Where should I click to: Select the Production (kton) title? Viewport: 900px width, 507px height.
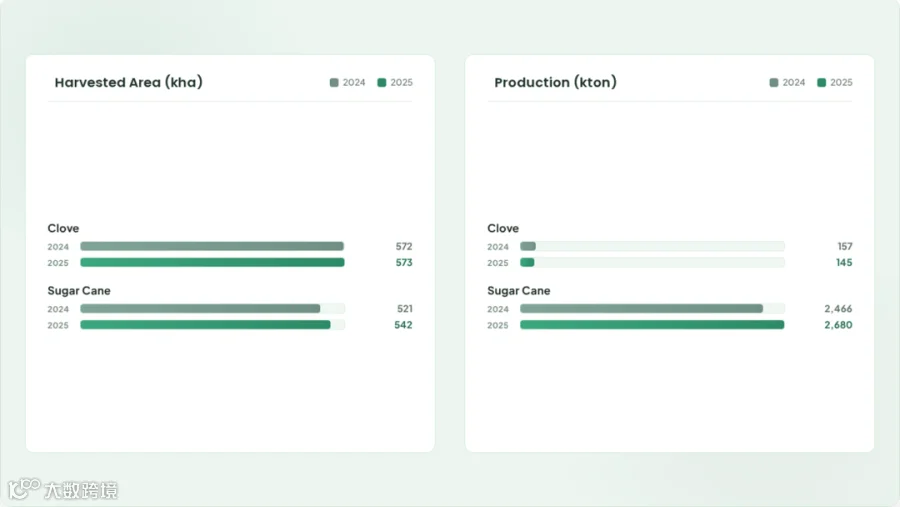tap(556, 83)
